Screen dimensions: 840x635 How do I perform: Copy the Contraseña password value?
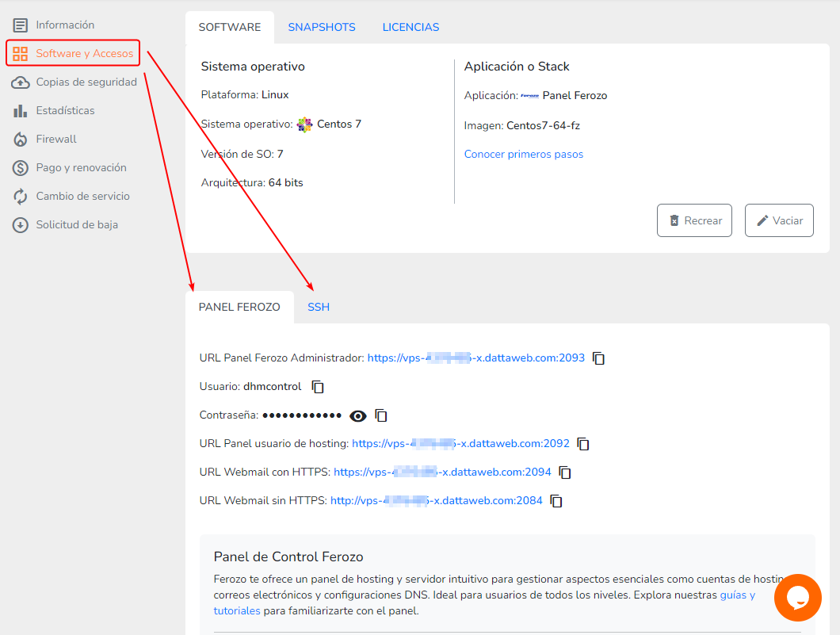381,415
